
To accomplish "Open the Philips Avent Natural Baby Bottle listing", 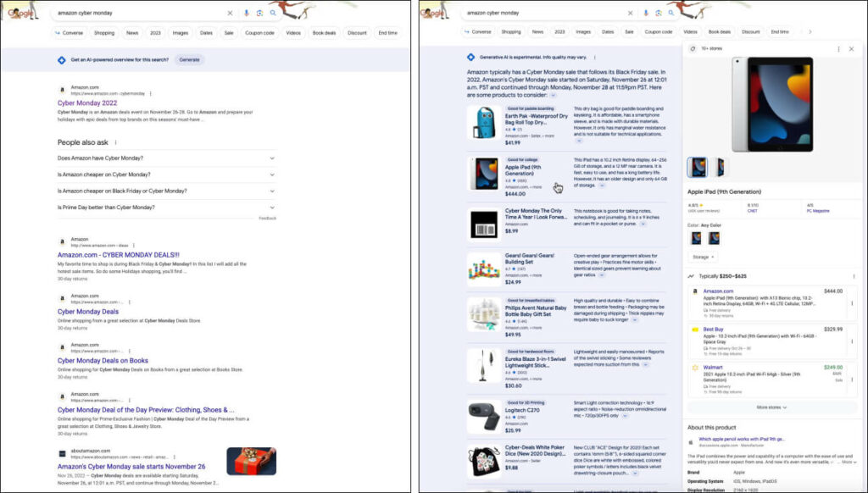I will [x=536, y=311].
